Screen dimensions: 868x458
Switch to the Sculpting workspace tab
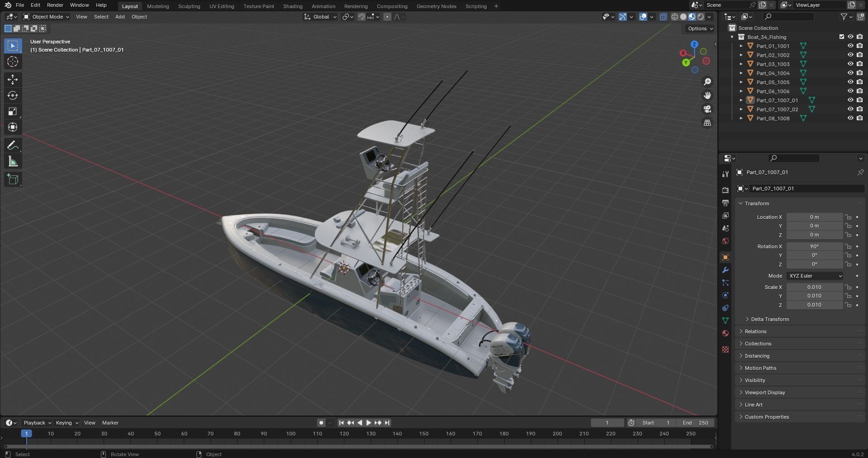pos(189,6)
